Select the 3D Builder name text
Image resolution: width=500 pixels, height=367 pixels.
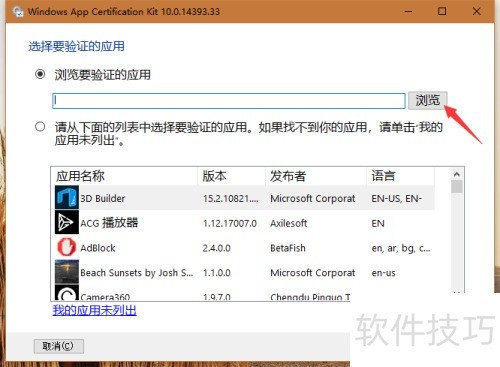(103, 198)
